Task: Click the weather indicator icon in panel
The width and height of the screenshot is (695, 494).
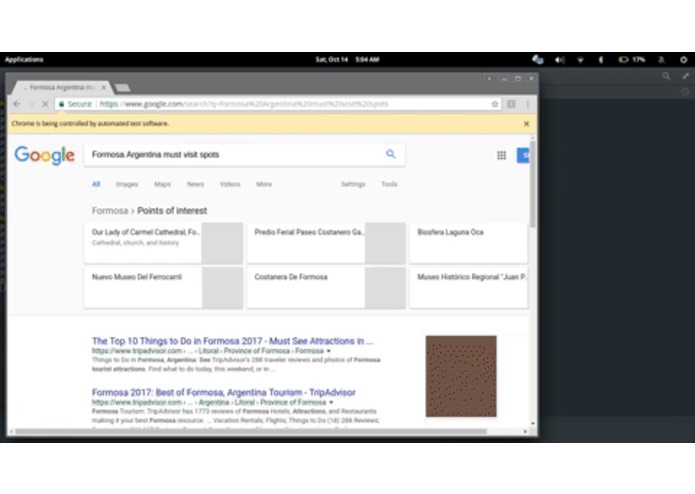Action: (x=538, y=59)
